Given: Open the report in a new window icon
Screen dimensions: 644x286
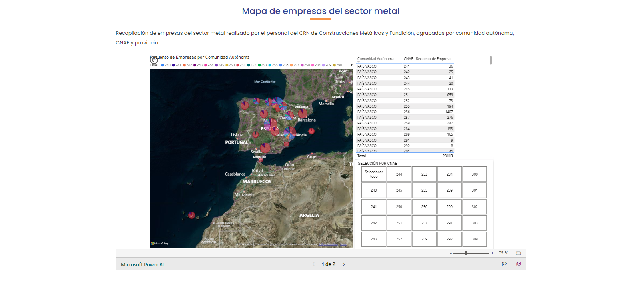Looking at the screenshot, I should pos(518,264).
